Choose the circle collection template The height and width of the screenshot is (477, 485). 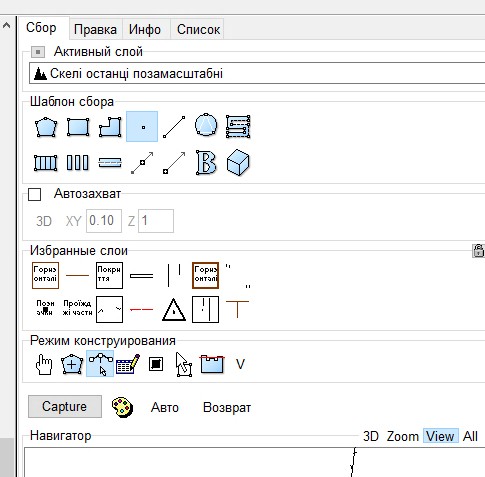click(206, 126)
